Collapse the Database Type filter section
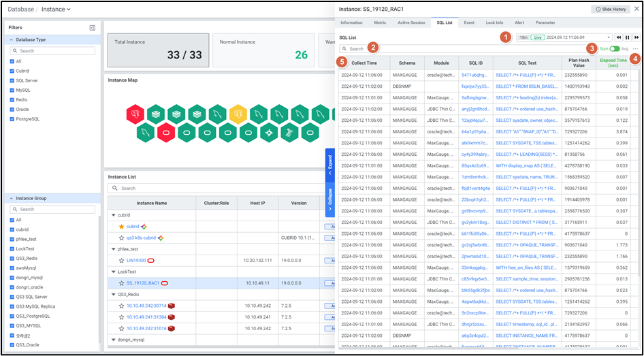This screenshot has width=644, height=356. tap(11, 40)
